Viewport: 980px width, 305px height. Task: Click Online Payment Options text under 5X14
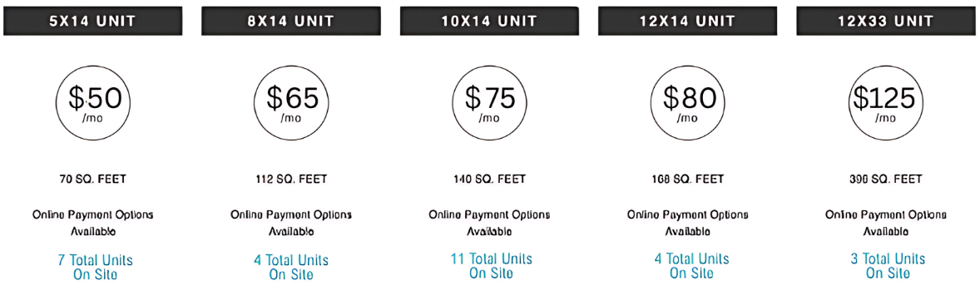pyautogui.click(x=93, y=215)
